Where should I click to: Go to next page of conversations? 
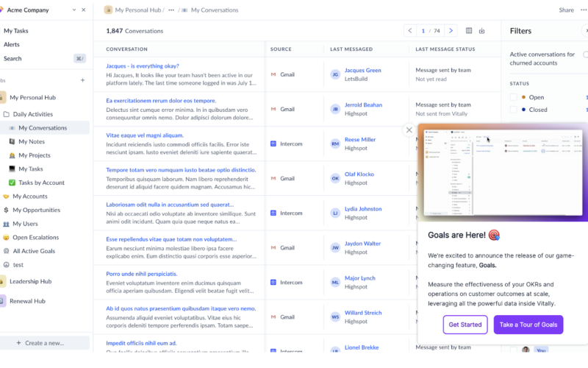[x=451, y=31]
